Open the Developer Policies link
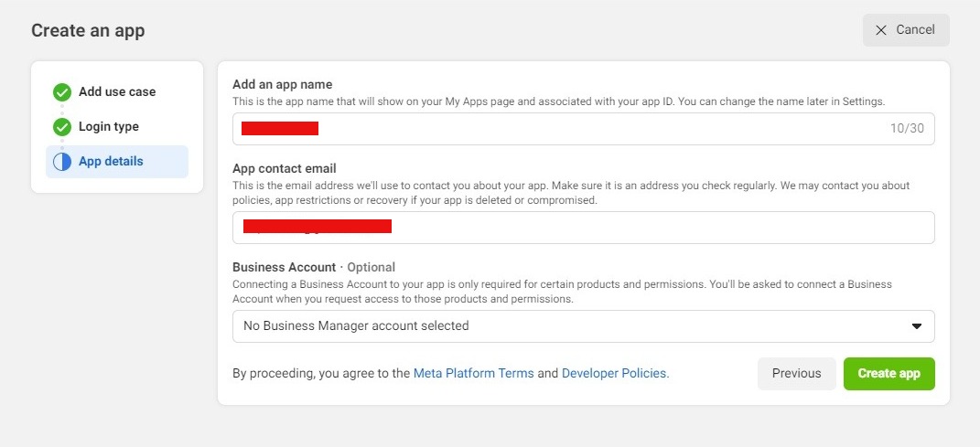Image resolution: width=980 pixels, height=447 pixels. click(x=615, y=373)
